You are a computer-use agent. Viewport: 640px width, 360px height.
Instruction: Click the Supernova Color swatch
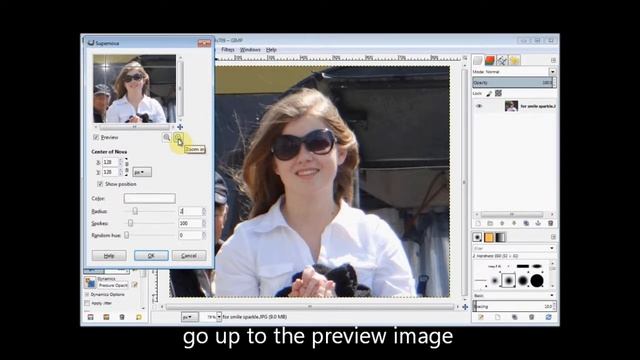pos(150,198)
